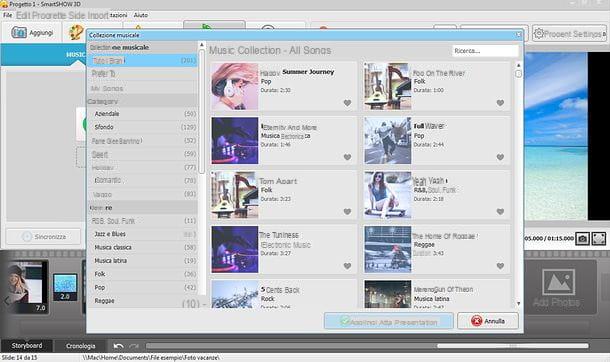Open the paint palette toolbar icon
This screenshot has height=362, width=610.
[76, 32]
